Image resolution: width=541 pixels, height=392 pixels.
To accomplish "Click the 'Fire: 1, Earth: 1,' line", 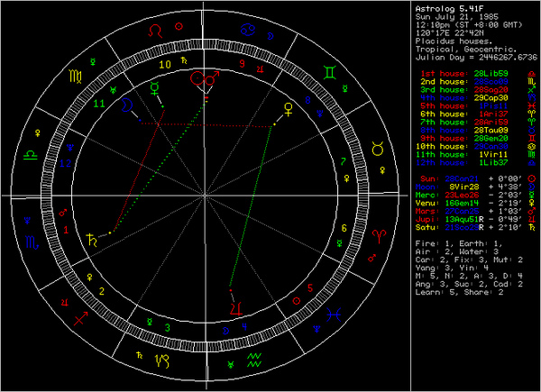I will coord(459,243).
